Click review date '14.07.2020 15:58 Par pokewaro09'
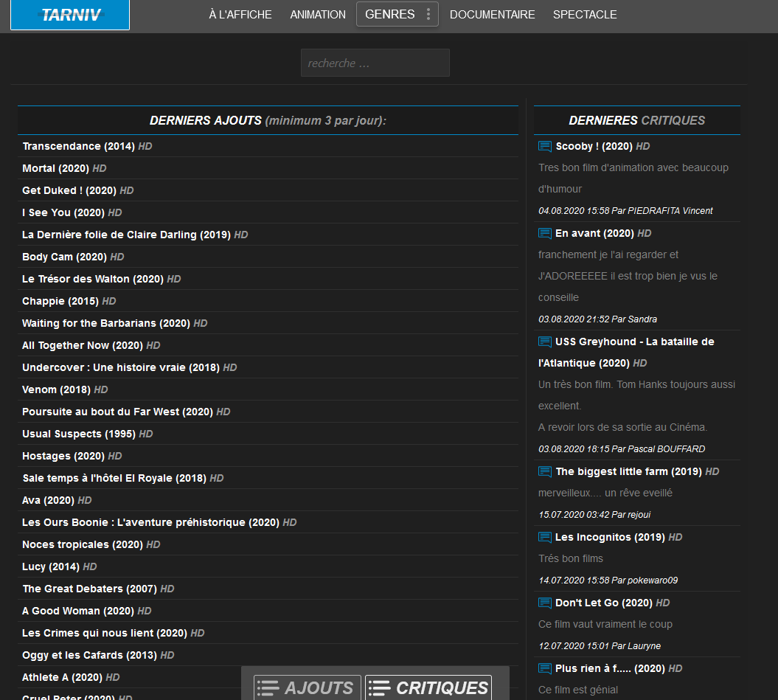The width and height of the screenshot is (778, 700). (x=608, y=581)
